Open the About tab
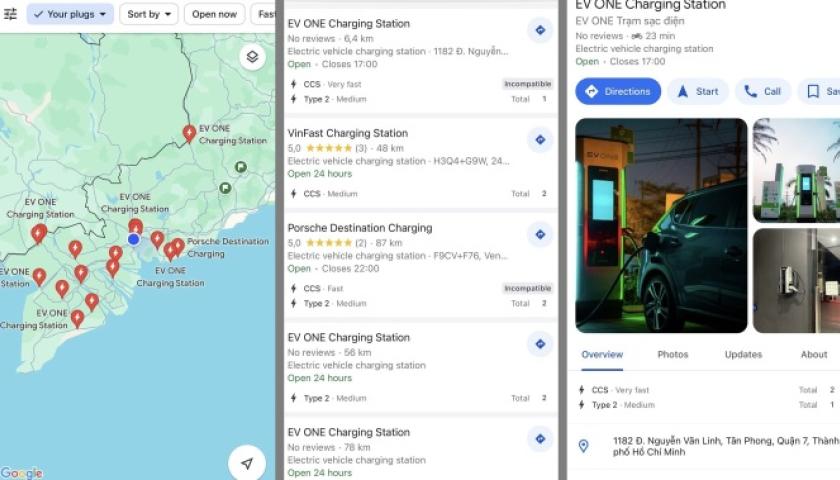 pyautogui.click(x=814, y=354)
